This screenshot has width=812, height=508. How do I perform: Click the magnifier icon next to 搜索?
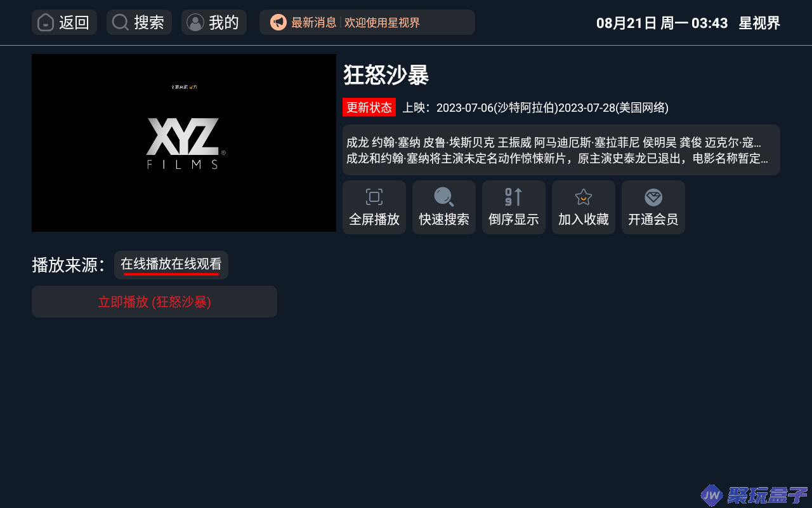pos(120,22)
